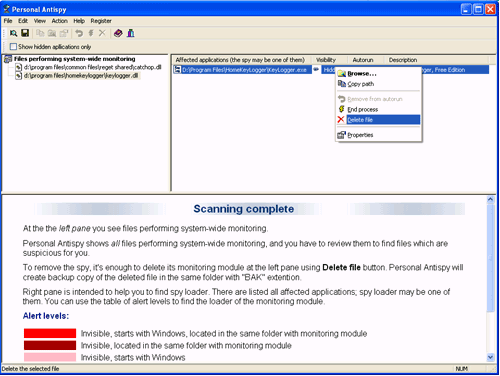Choose Copy path in the context menu

pos(379,84)
